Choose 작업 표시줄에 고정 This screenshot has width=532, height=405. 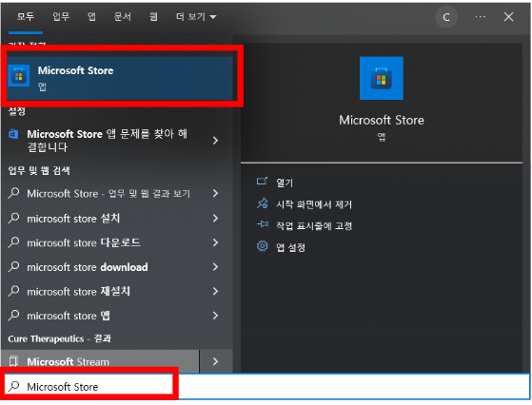coord(314,225)
